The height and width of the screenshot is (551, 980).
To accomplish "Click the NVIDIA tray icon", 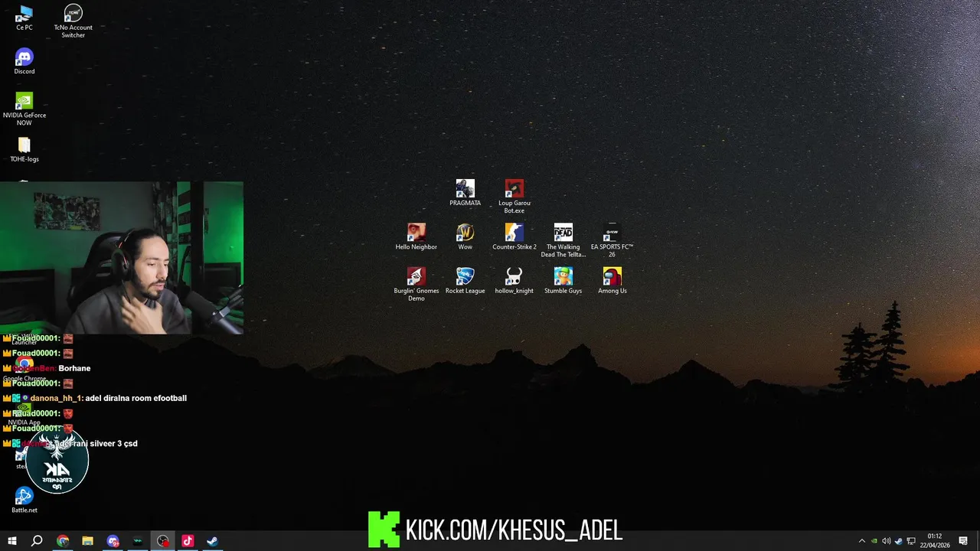I will pos(874,541).
